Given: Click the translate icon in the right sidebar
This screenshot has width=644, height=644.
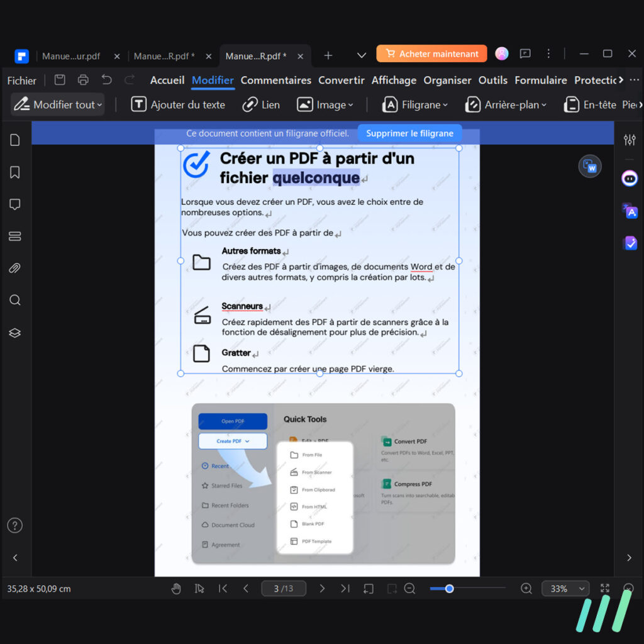Looking at the screenshot, I should [x=629, y=211].
